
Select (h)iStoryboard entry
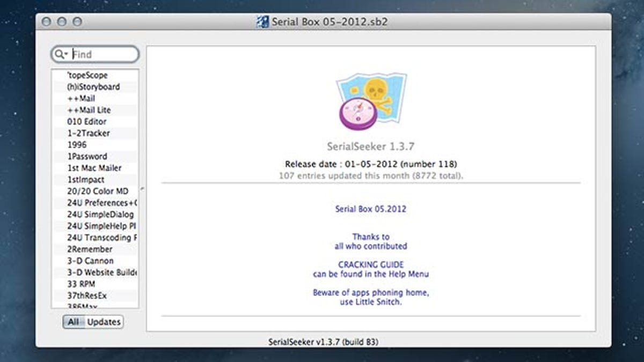point(94,87)
